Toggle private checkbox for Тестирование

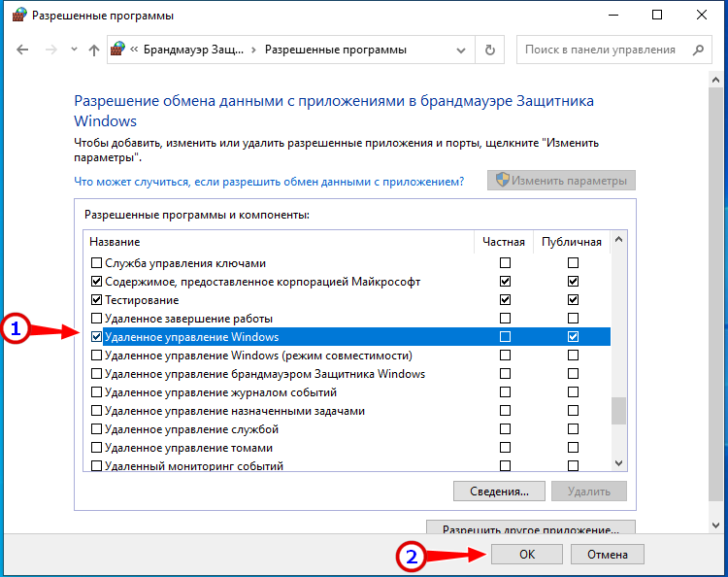505,299
